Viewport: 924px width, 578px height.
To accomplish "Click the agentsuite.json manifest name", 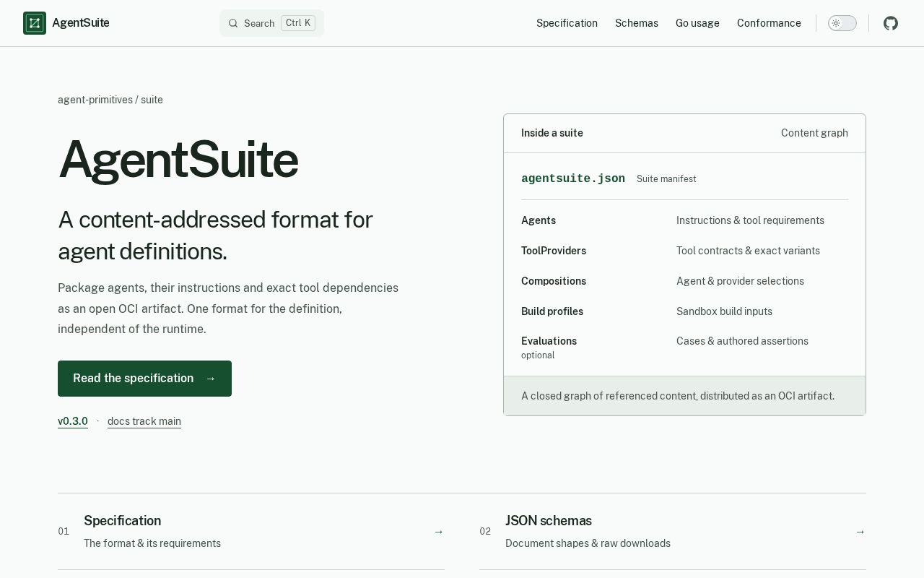I will point(573,178).
